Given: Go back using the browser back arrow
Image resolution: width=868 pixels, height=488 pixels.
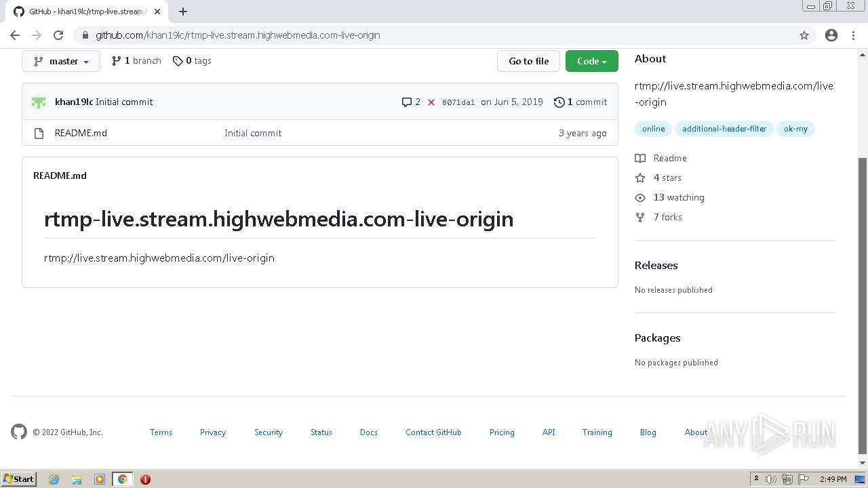Looking at the screenshot, I should 15,35.
